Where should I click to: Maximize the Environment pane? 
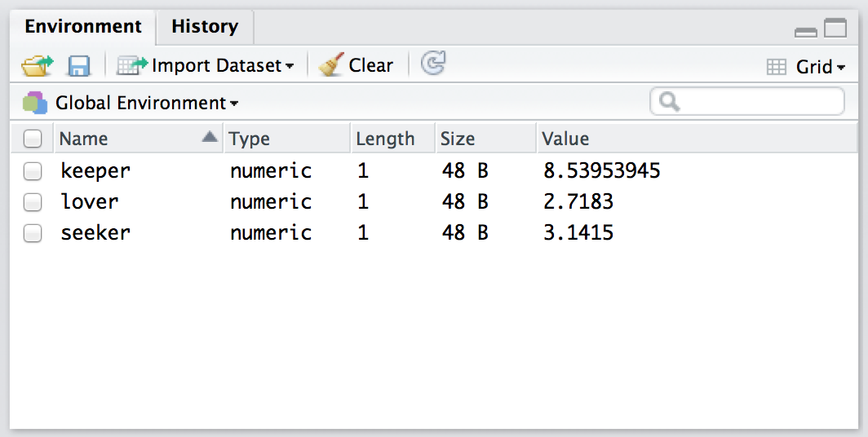(x=835, y=29)
